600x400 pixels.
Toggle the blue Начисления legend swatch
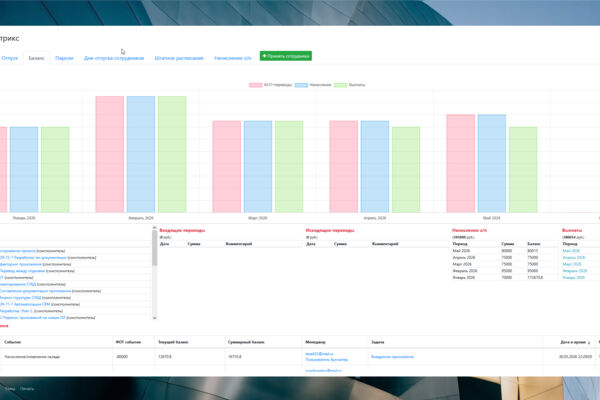(301, 85)
